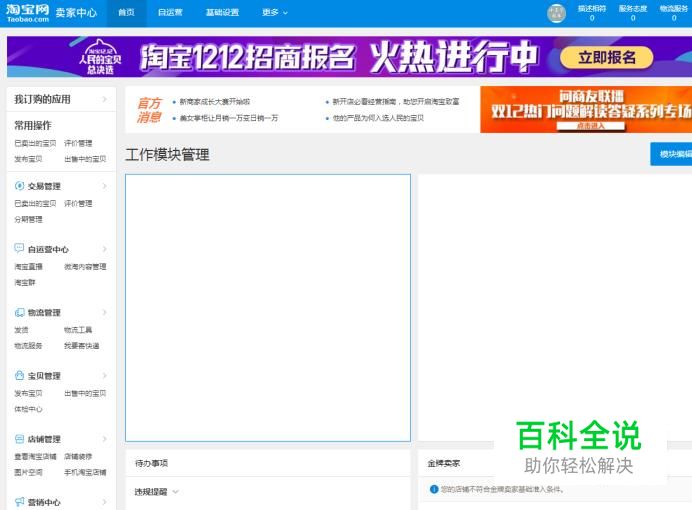Open 出售中的宝贝 under 常用操作
Image resolution: width=692 pixels, height=510 pixels.
[x=85, y=159]
